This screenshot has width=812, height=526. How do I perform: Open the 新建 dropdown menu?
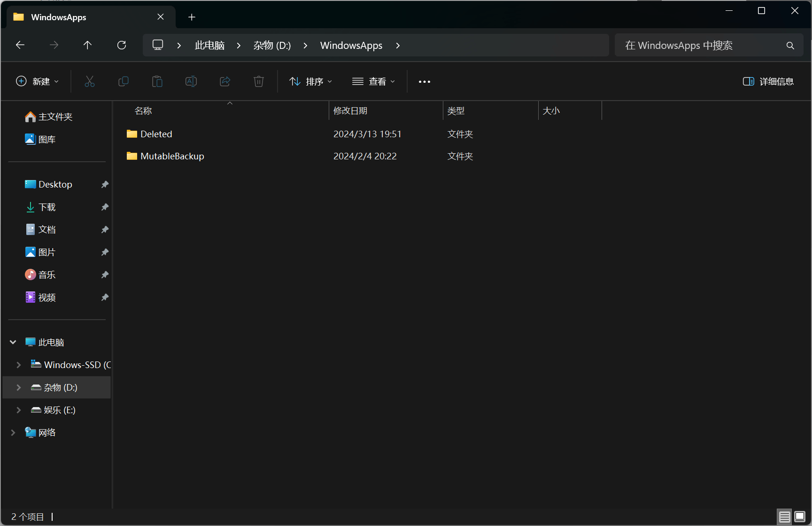(x=38, y=81)
